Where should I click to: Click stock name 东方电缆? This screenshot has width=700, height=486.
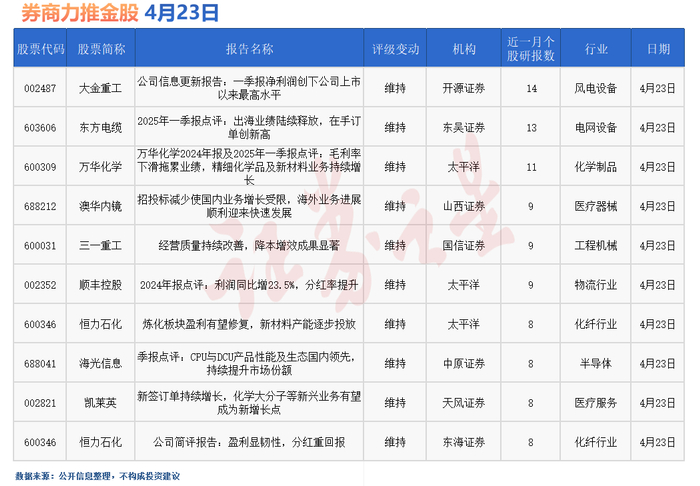pos(100,128)
